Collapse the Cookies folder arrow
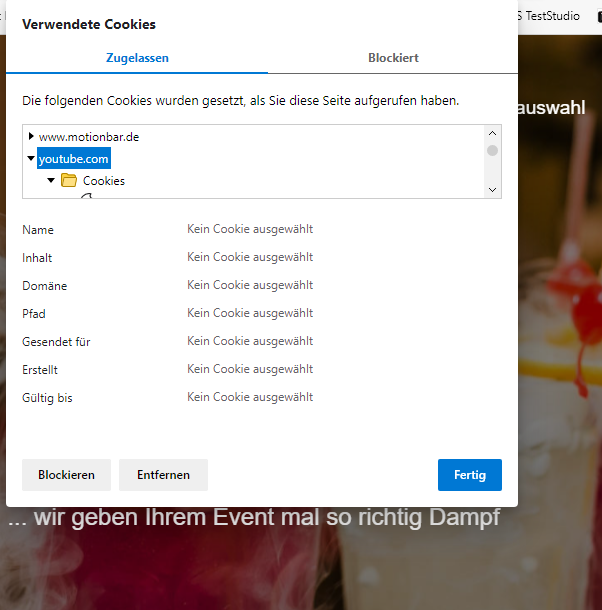 pyautogui.click(x=51, y=181)
